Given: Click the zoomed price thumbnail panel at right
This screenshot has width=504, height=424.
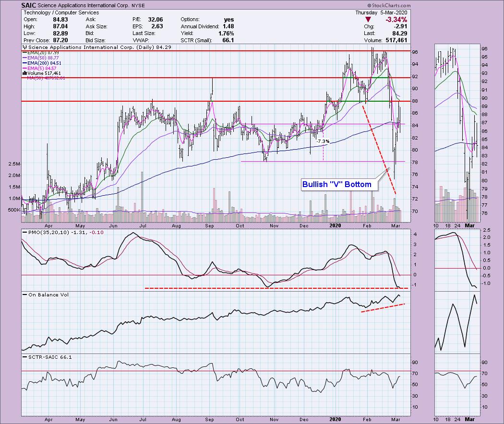Looking at the screenshot, I should (457, 133).
